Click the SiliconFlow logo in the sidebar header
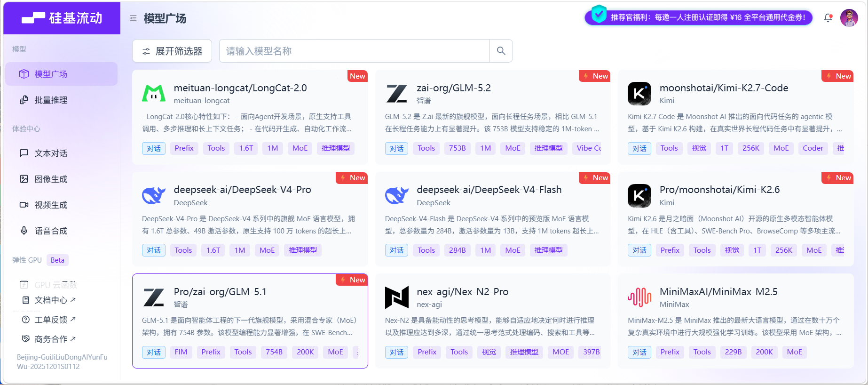This screenshot has height=385, width=868. [62, 18]
